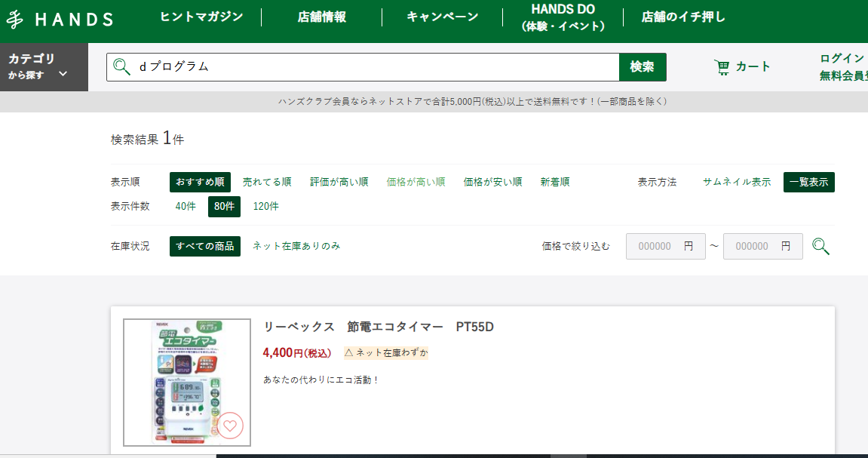Sort by おすすめ順
Screen dimensions: 868x458
[200, 182]
